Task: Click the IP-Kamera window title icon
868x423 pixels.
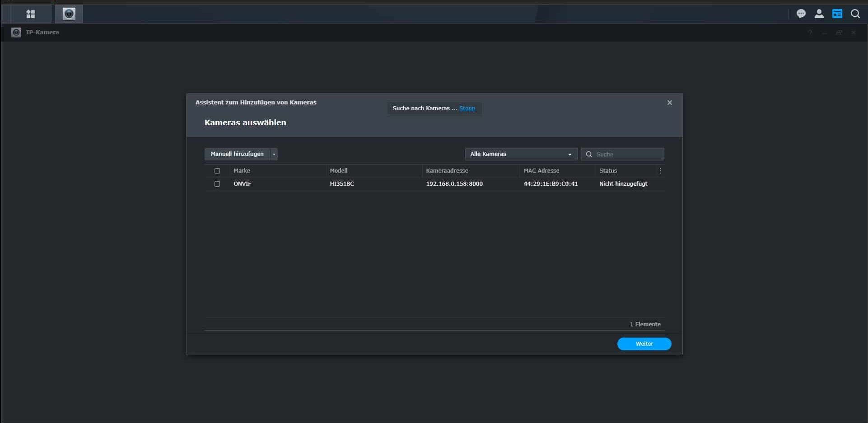Action: (x=16, y=33)
